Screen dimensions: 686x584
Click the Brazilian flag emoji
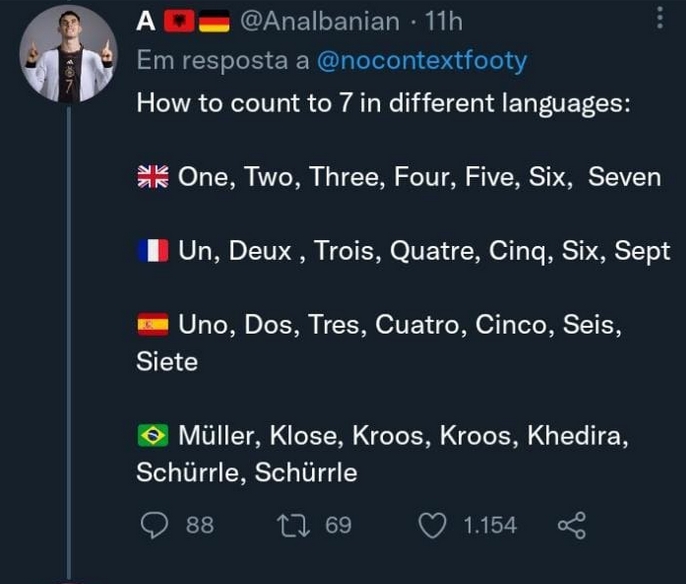153,436
